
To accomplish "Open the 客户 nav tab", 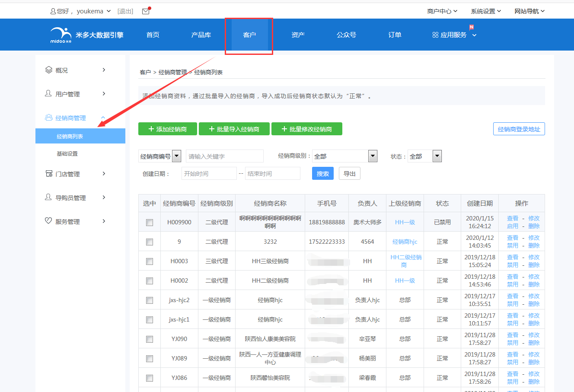I will coord(249,35).
